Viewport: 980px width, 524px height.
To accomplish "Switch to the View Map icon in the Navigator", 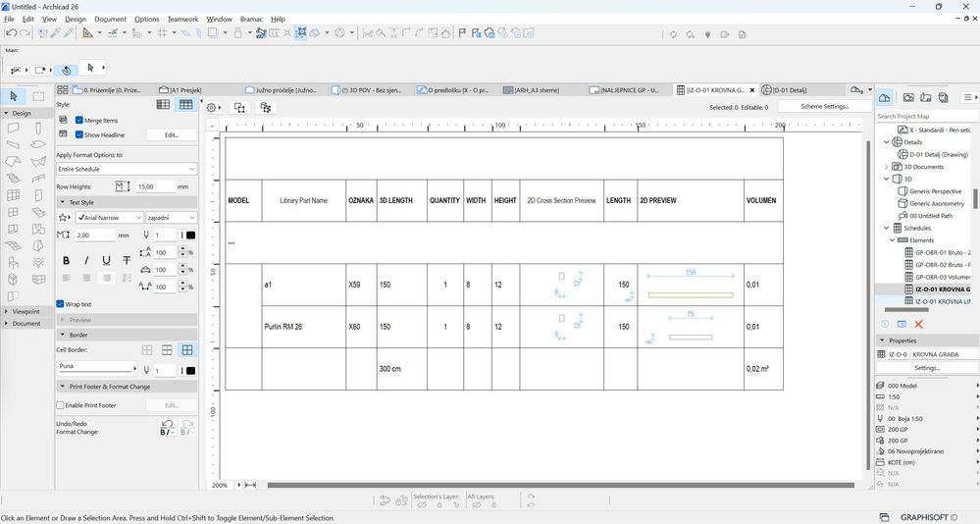I will 908,97.
